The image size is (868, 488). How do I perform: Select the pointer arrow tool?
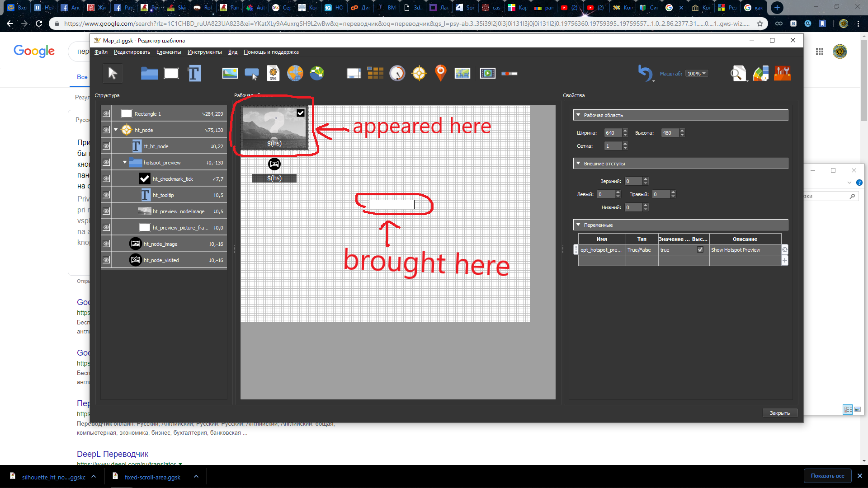[x=113, y=73]
